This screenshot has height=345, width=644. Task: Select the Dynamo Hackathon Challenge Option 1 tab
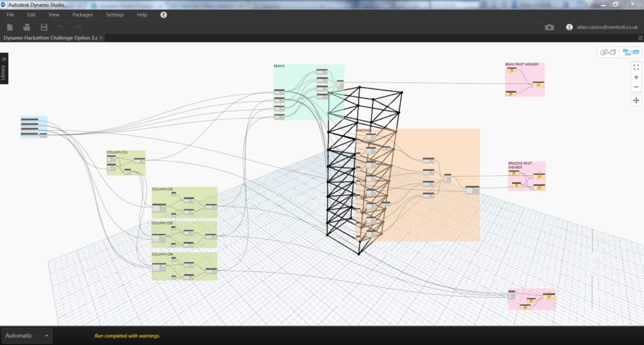[50, 38]
